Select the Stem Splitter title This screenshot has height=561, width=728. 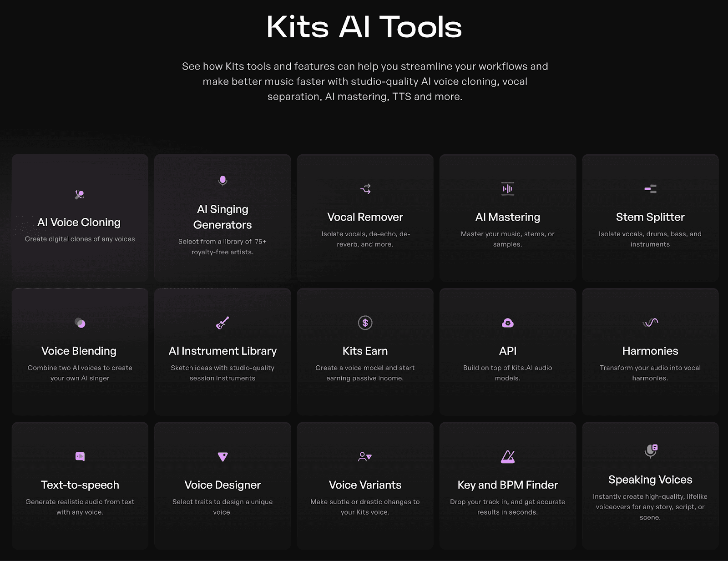point(650,217)
